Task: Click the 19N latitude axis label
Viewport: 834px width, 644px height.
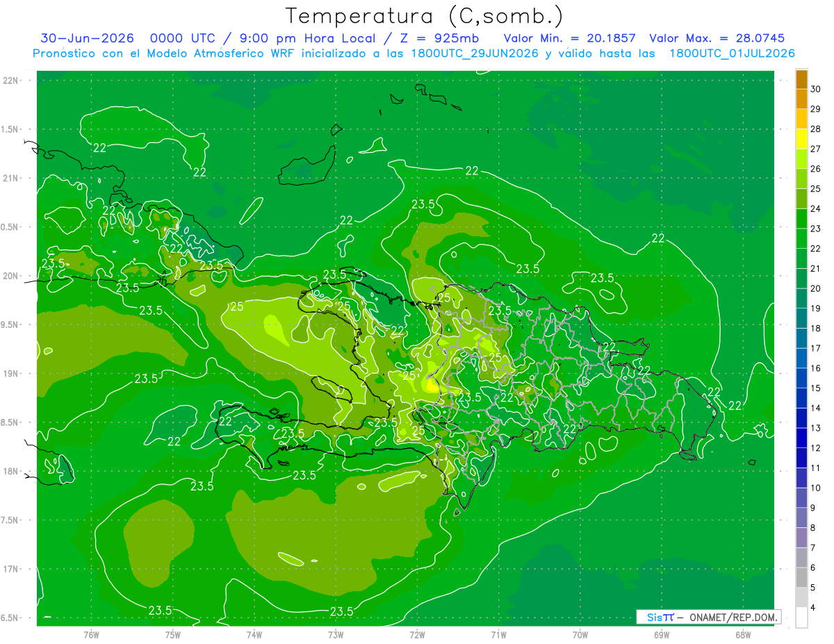Action: coord(10,374)
